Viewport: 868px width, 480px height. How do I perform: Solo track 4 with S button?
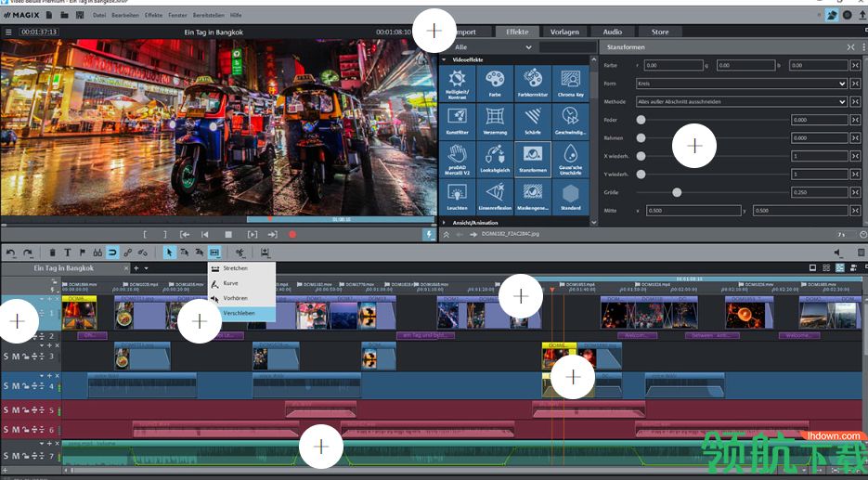(6, 386)
